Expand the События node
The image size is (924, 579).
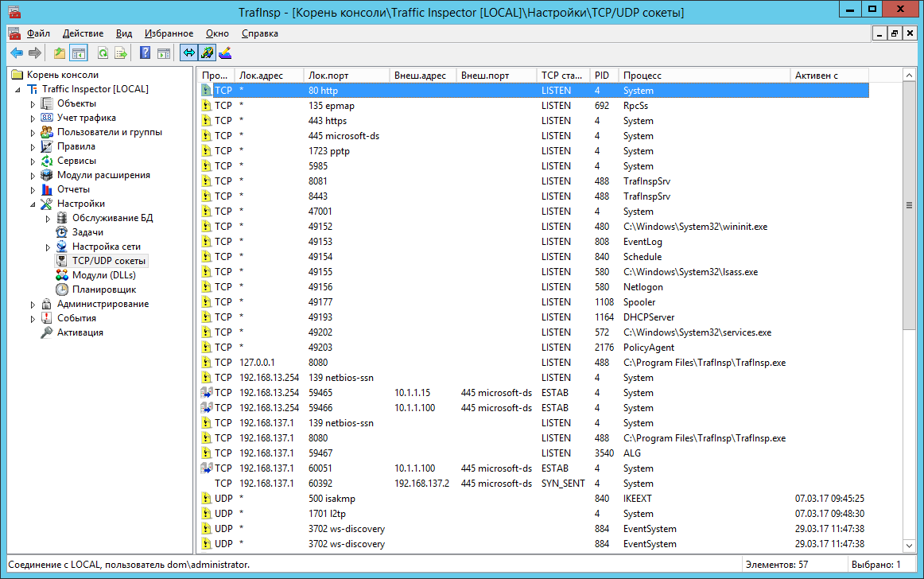tap(33, 318)
